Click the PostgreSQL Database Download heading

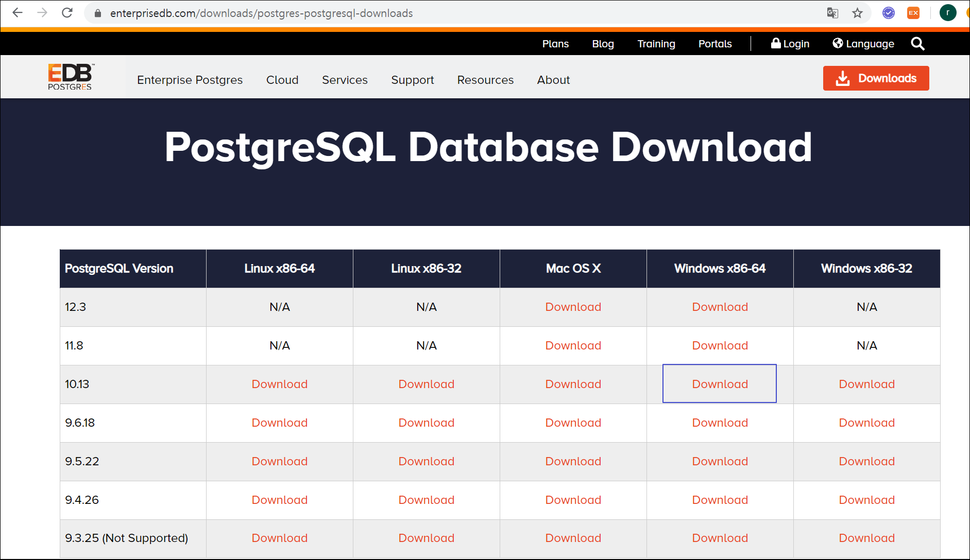point(488,148)
